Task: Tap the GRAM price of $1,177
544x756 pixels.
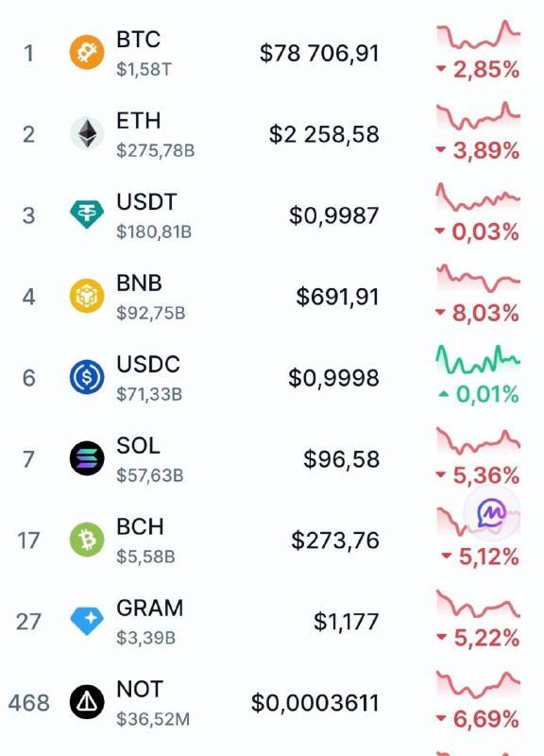Action: [x=346, y=622]
